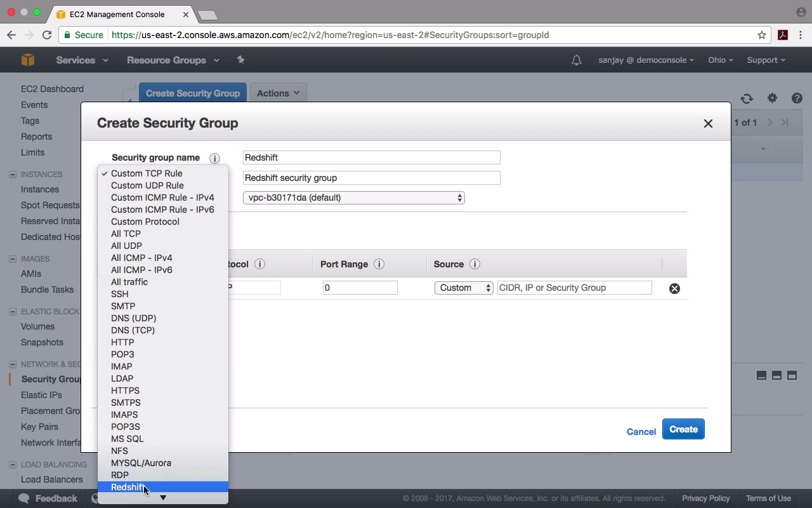Open the notifications bell icon

(576, 60)
